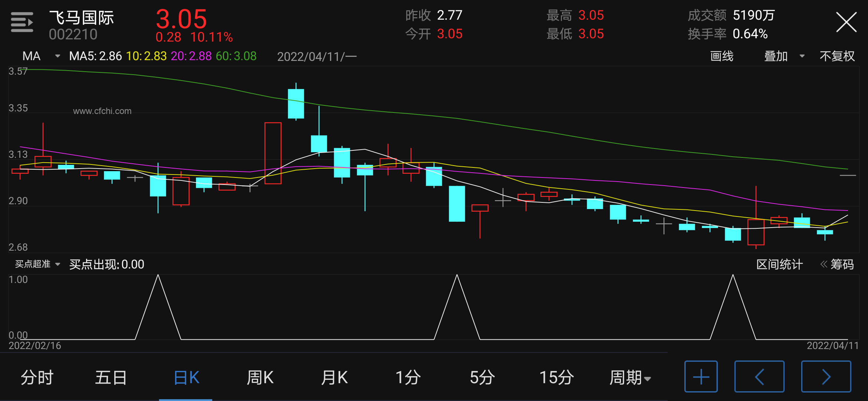Close the chart with the X icon

(846, 22)
